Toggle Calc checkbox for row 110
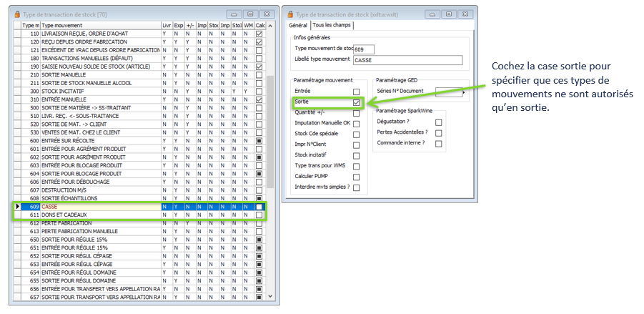The image size is (644, 314). 259,34
